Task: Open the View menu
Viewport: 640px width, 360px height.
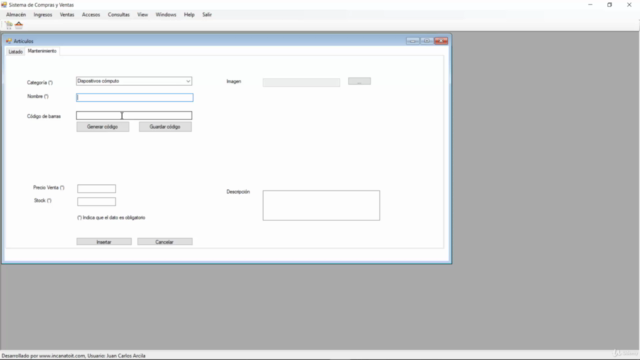Action: (x=142, y=15)
